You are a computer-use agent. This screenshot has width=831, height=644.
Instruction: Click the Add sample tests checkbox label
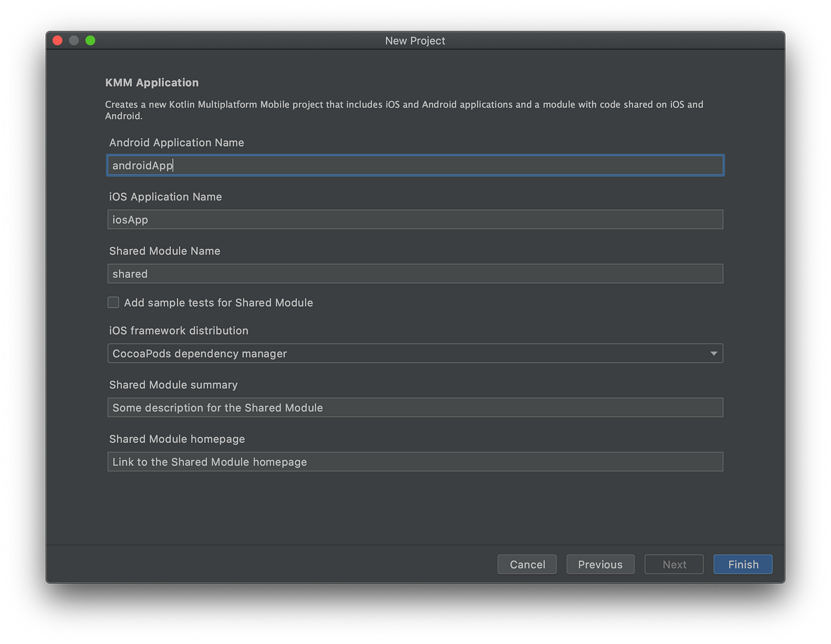(x=218, y=302)
